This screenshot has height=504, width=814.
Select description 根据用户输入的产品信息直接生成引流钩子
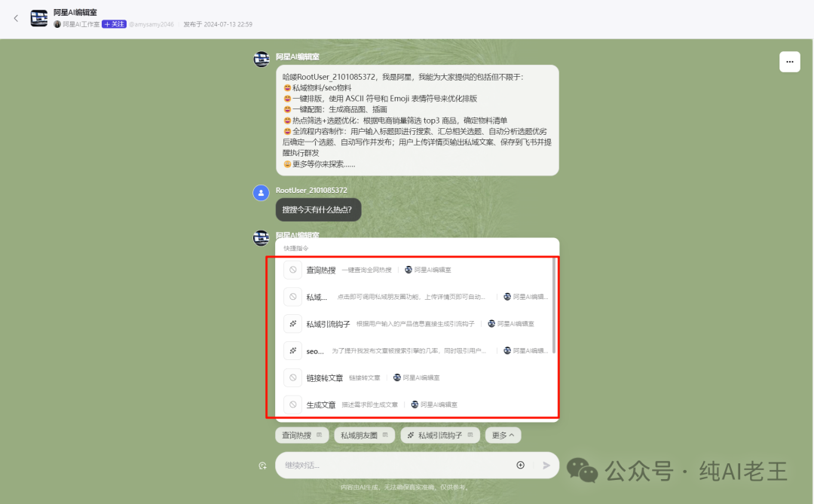(x=415, y=324)
